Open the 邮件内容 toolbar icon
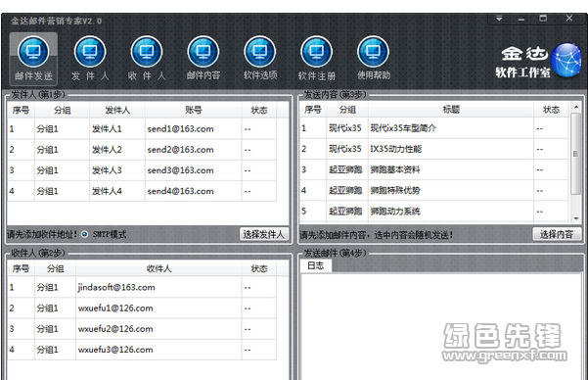The height and width of the screenshot is (380, 588). pyautogui.click(x=204, y=58)
